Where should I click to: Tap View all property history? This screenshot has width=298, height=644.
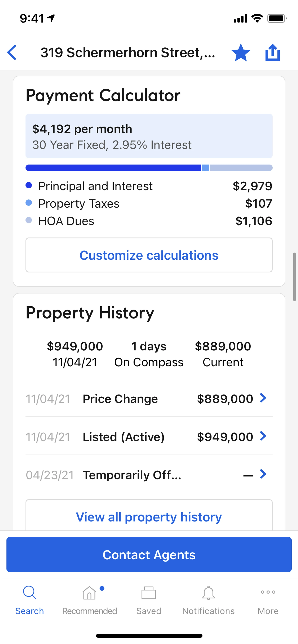coord(149,517)
